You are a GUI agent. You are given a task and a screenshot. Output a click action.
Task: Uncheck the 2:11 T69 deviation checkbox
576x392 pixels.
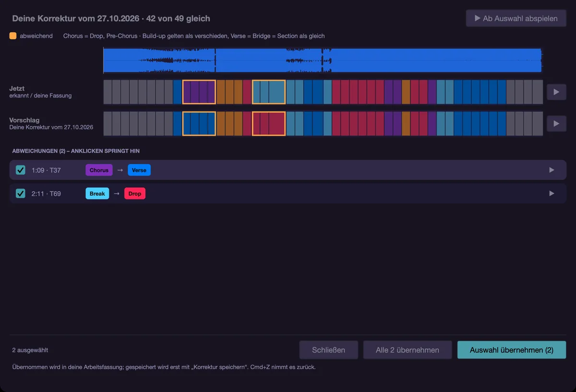[x=21, y=193]
